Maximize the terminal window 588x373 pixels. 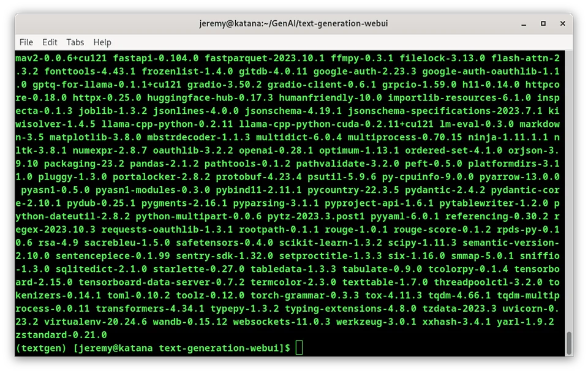pos(543,24)
